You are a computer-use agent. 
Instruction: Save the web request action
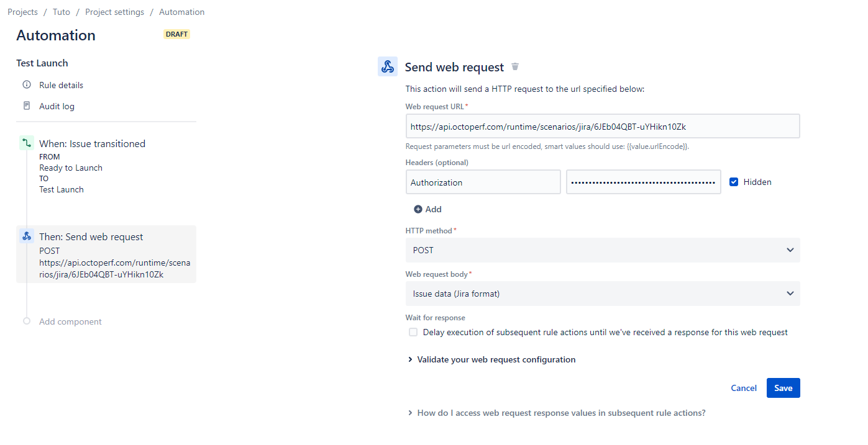tap(783, 387)
